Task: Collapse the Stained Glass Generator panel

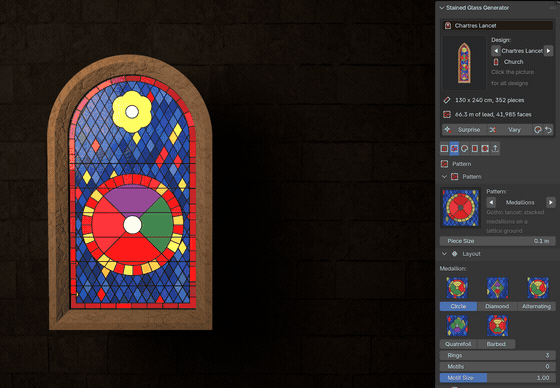Action: 442,8
